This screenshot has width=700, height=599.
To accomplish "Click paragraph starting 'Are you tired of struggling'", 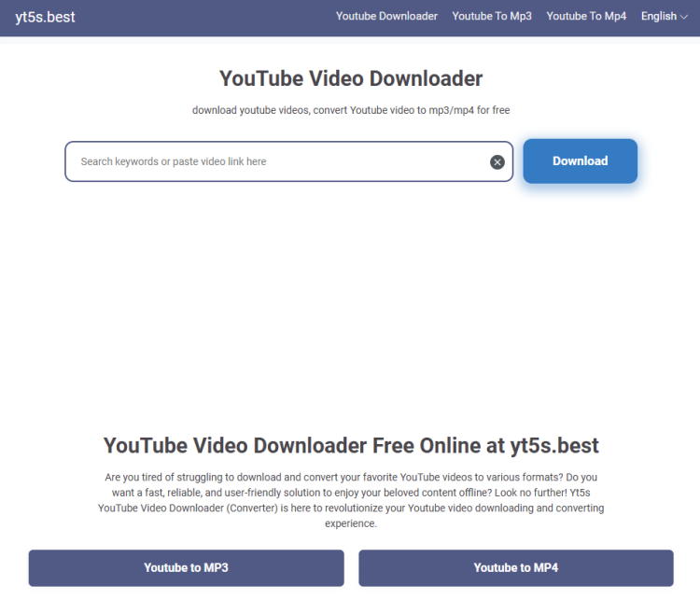I will [351, 500].
